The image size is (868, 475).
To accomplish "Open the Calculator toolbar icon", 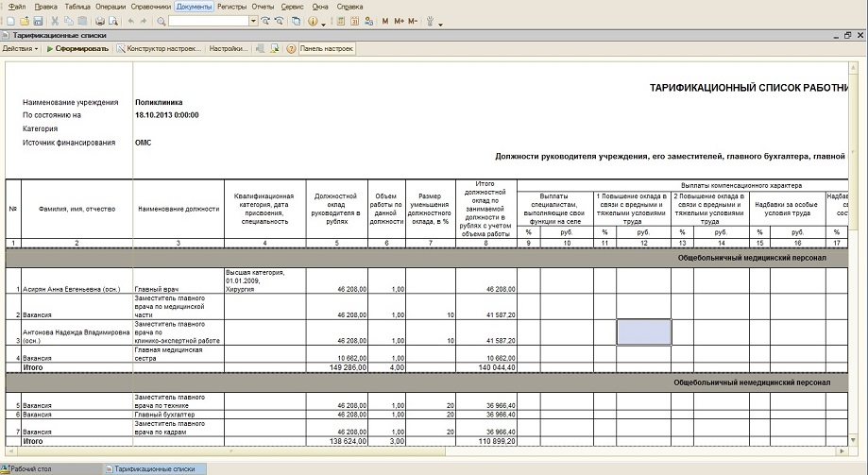I will coord(340,21).
